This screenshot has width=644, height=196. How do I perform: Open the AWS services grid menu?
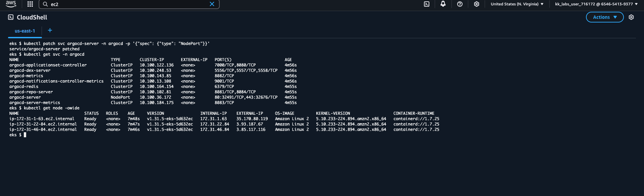[30, 4]
